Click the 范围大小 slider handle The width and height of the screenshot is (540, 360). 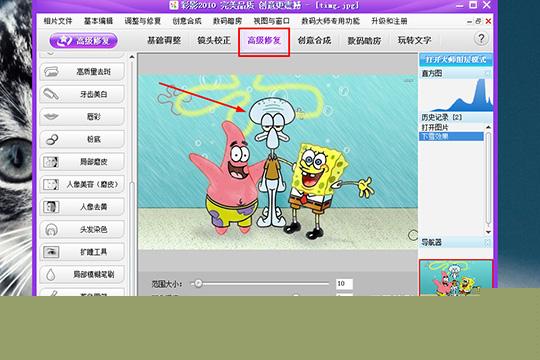198,284
